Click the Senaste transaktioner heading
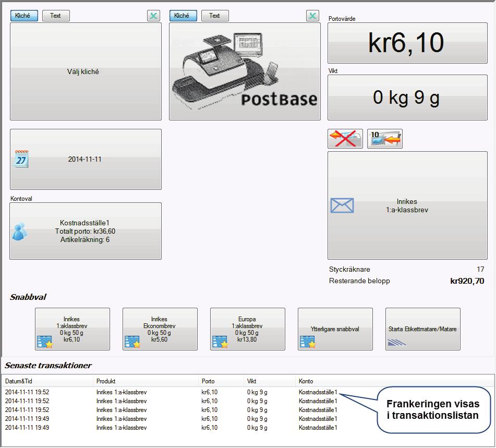The image size is (496, 448). (x=48, y=366)
